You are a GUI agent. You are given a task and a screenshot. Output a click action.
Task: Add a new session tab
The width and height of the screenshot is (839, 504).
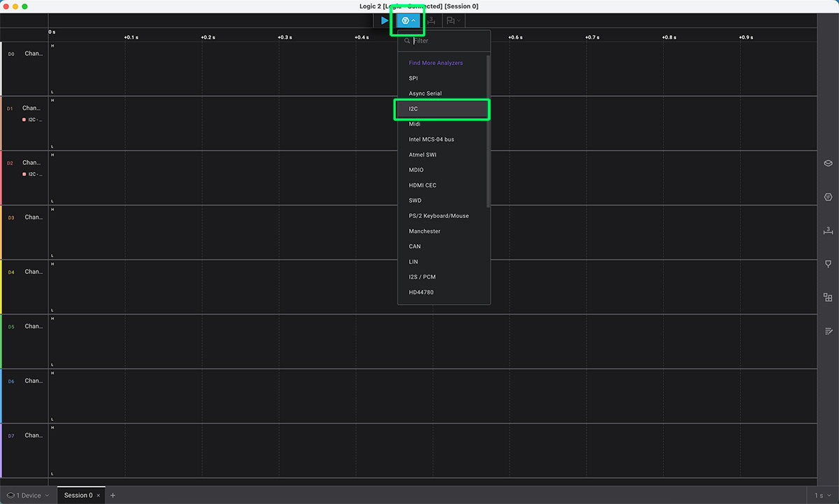(x=113, y=496)
